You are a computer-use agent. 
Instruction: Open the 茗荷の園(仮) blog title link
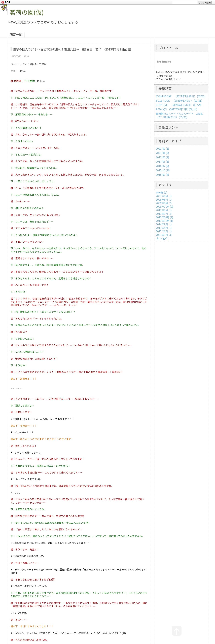coord(26,12)
